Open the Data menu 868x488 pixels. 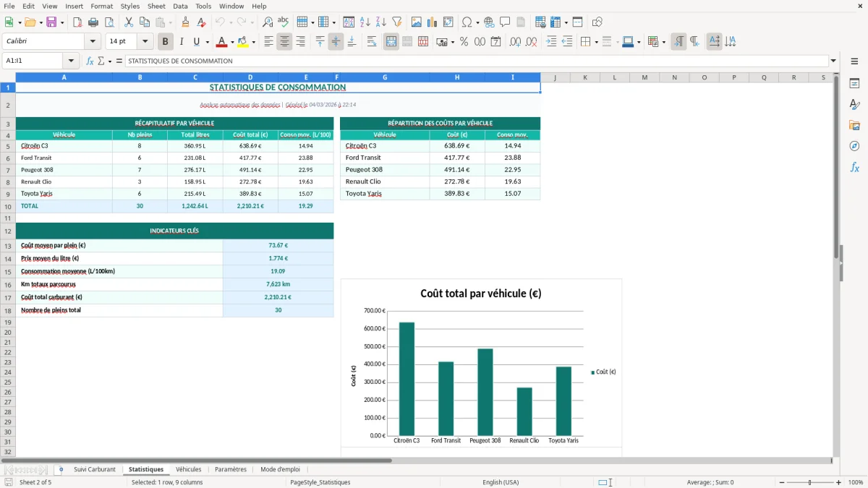click(x=180, y=6)
